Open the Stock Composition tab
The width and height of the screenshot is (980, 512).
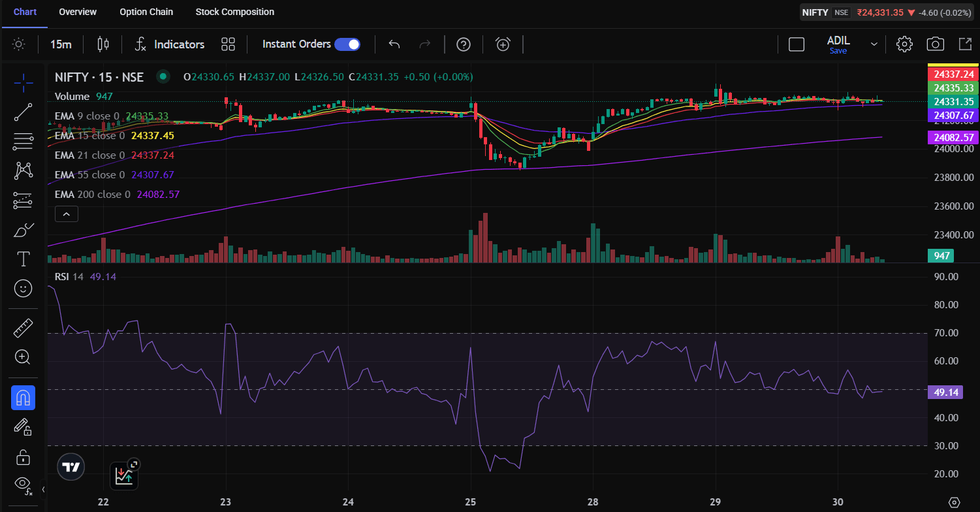pos(235,12)
